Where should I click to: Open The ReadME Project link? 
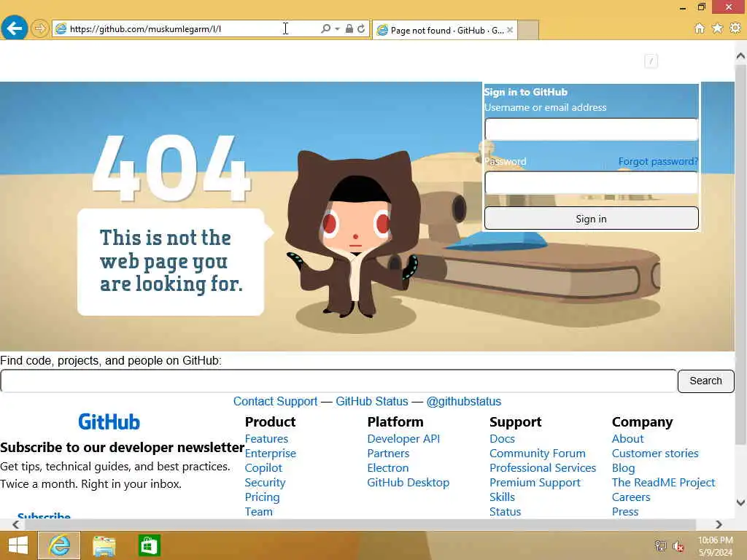664,483
